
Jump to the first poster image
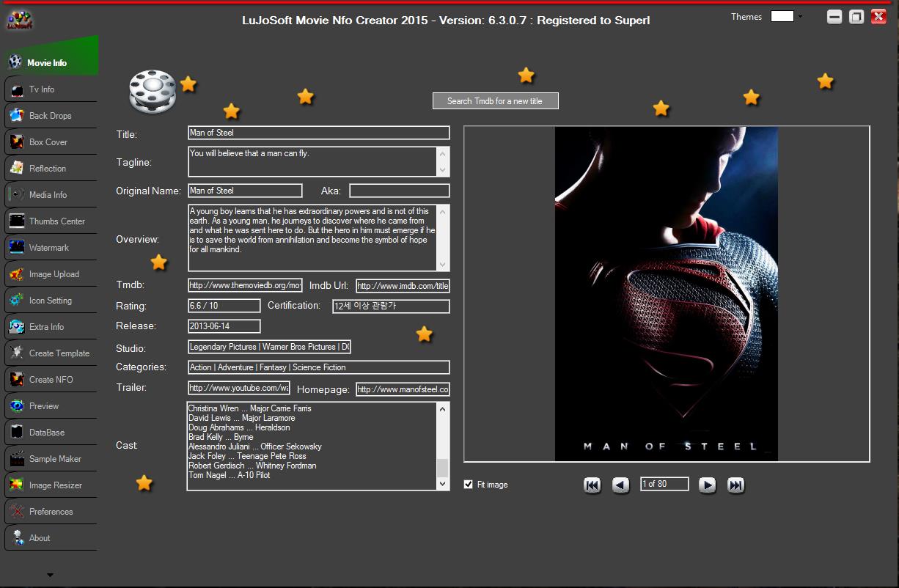tap(592, 485)
